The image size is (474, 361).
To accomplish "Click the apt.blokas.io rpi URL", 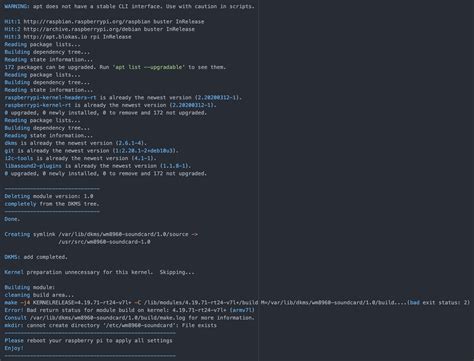I will point(55,37).
